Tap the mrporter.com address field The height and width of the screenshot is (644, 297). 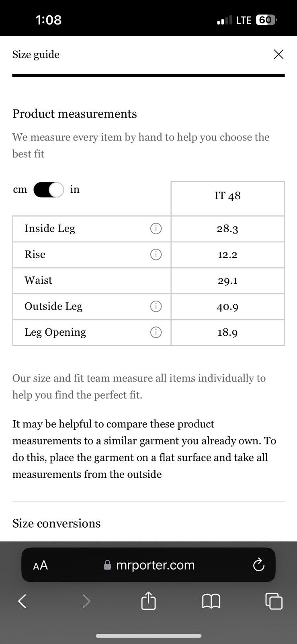coord(148,565)
